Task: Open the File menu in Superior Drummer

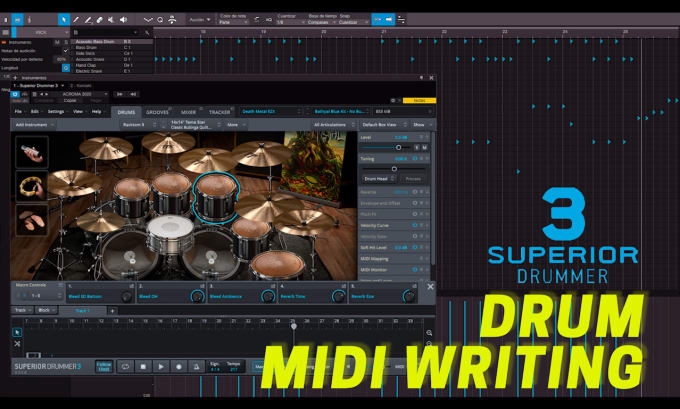Action: pos(18,111)
